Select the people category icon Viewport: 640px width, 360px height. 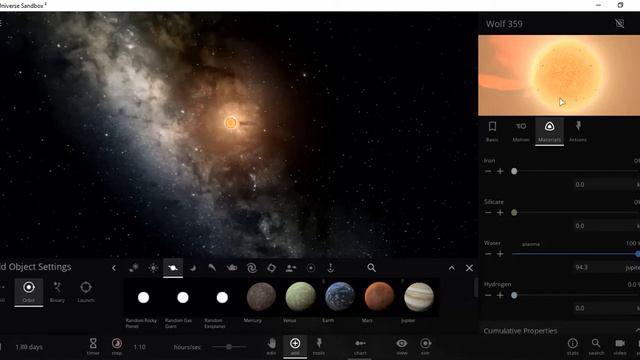291,268
